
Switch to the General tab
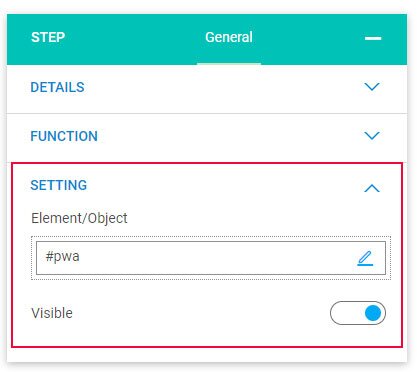click(x=229, y=37)
